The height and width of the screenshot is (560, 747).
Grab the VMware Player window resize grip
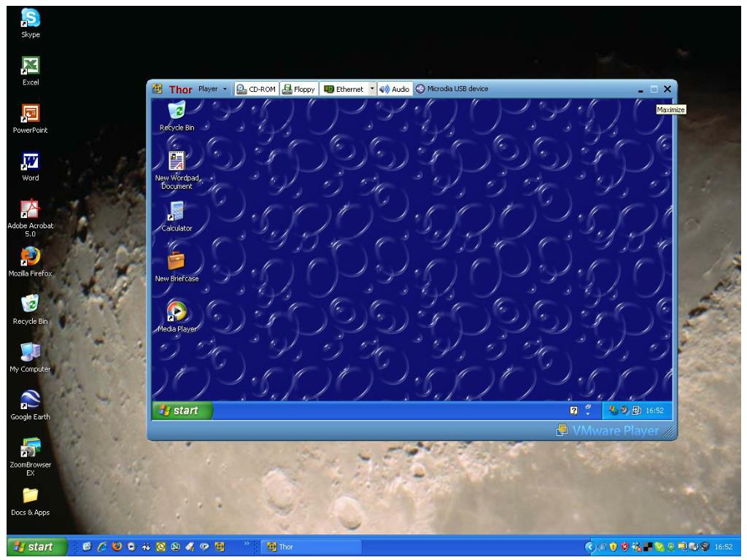point(669,432)
